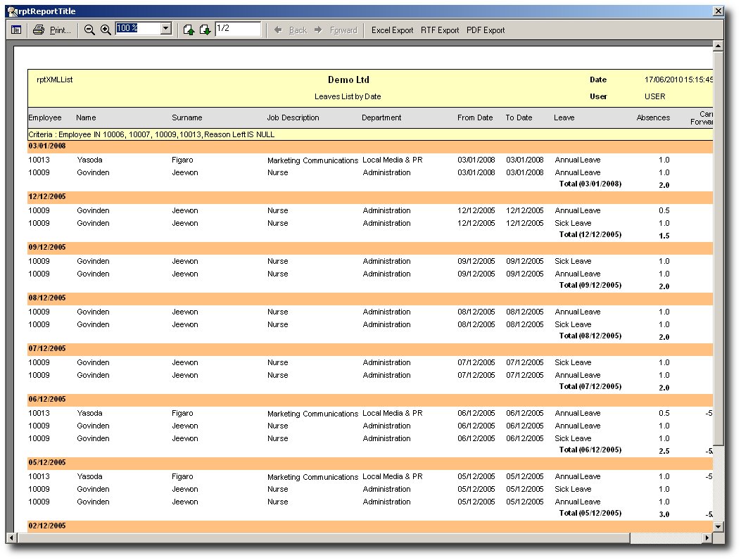Click the page number field showing 1/2
The image size is (741, 560).
(x=237, y=29)
